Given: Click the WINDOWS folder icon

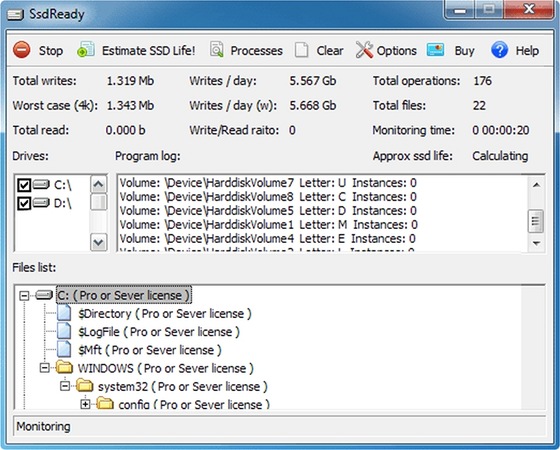Looking at the screenshot, I should tap(64, 367).
